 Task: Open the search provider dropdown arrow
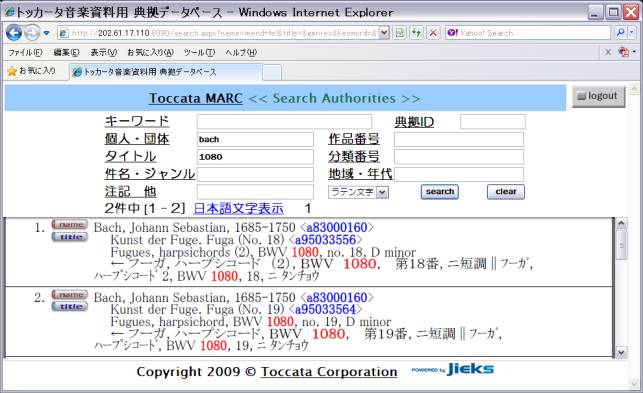pos(632,33)
